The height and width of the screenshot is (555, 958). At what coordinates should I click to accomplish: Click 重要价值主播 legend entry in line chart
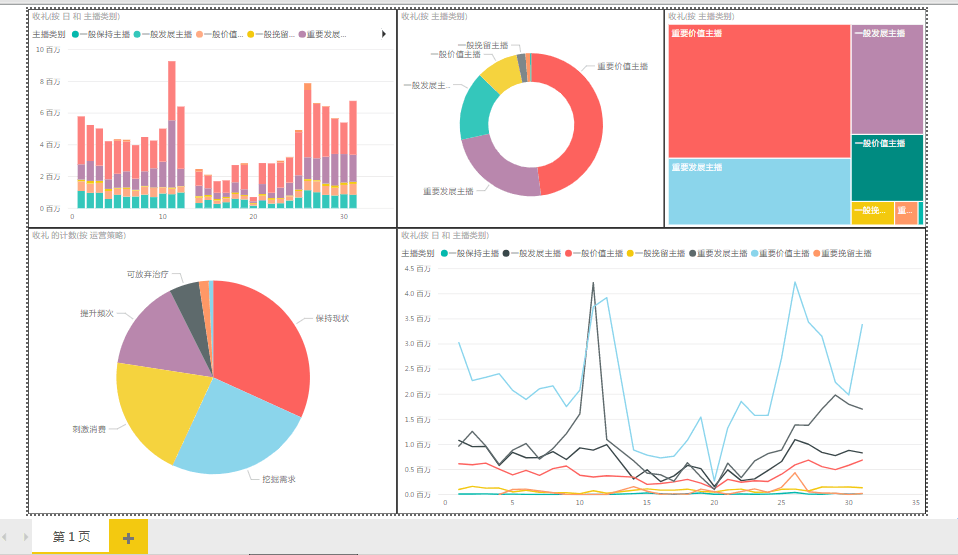[780, 253]
